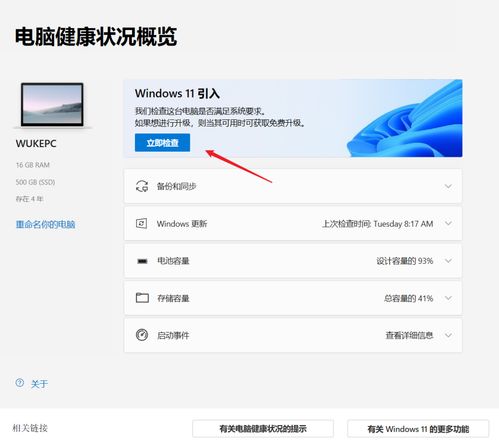Click 查看详细信息 in startup events row
Image resolution: width=499 pixels, height=445 pixels.
409,335
